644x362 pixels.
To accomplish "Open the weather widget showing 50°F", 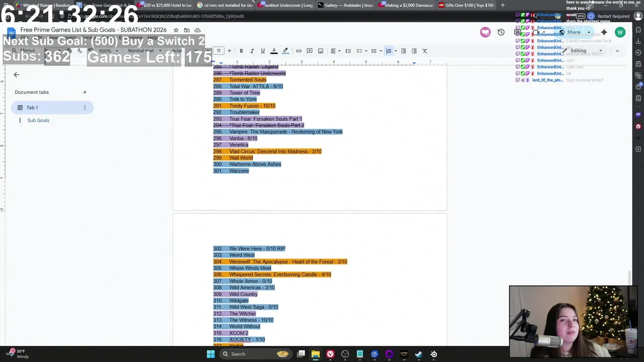I will click(x=18, y=354).
